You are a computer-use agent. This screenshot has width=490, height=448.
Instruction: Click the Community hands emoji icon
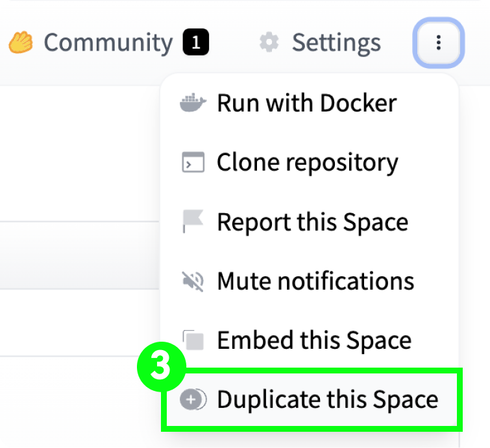pyautogui.click(x=21, y=43)
